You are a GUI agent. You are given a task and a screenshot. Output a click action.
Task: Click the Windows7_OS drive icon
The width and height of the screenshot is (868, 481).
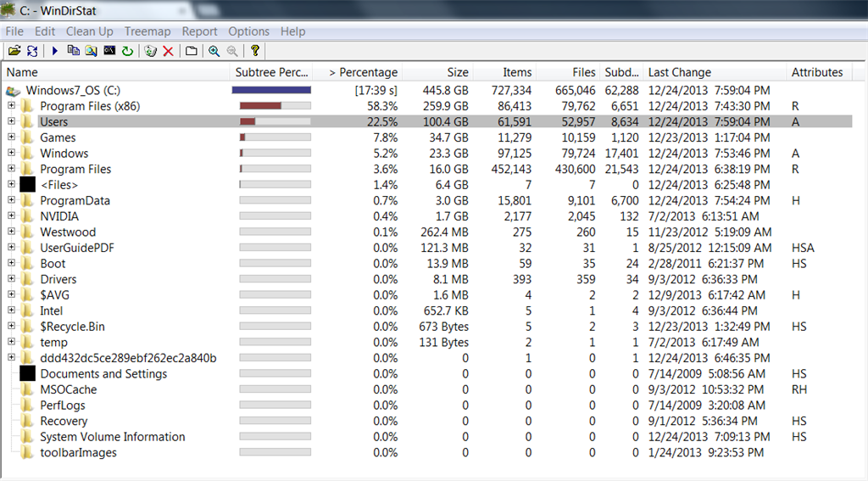pos(14,90)
